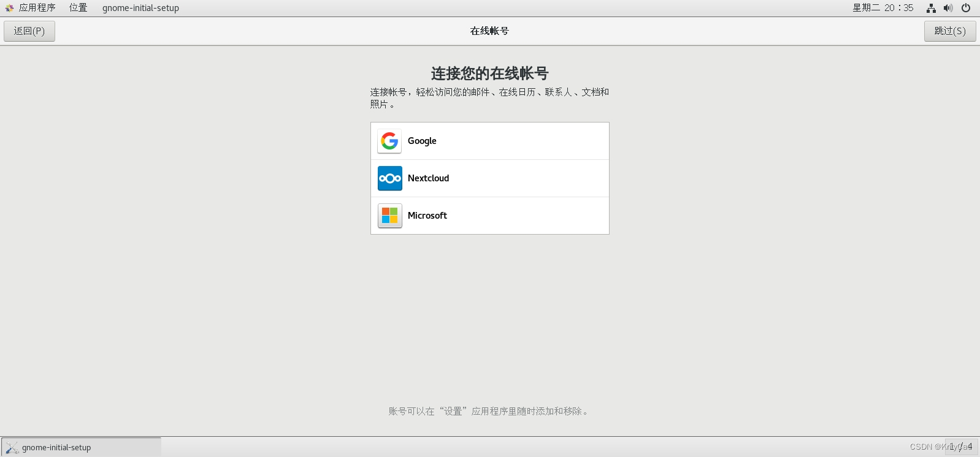Open the volume speaker icon in top bar
980x457 pixels.
(948, 8)
